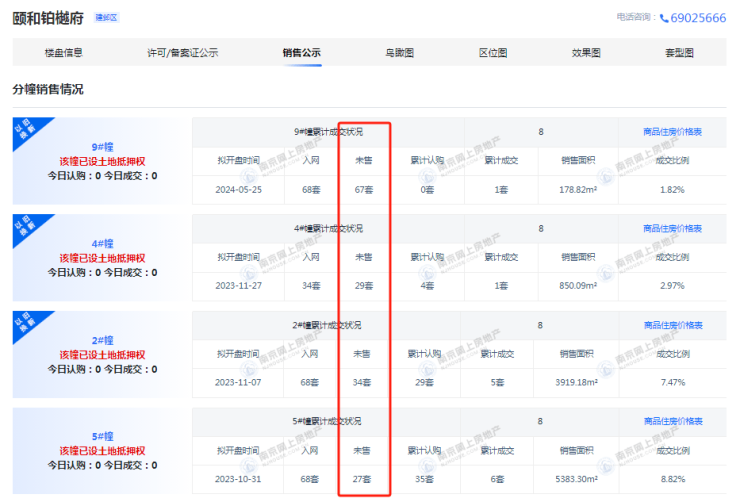Click the 5#幢 building title
740x502 pixels.
click(102, 436)
